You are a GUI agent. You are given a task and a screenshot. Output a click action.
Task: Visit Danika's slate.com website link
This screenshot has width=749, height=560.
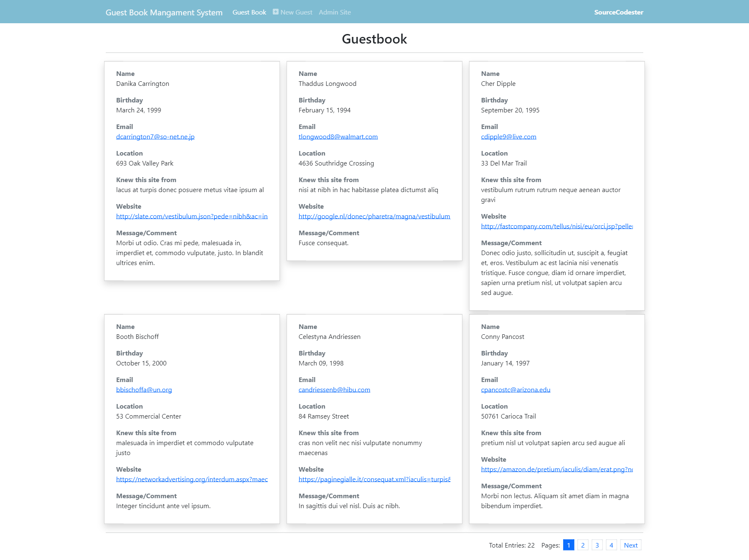click(192, 216)
